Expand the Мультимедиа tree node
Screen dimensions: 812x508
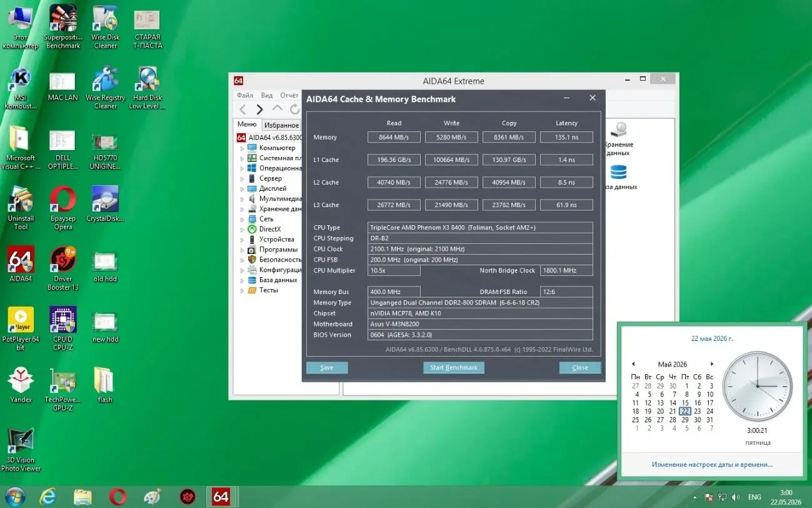click(x=243, y=199)
